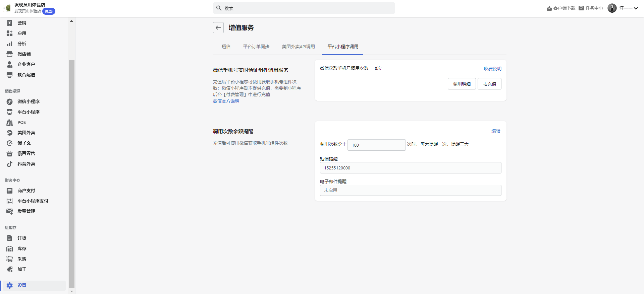644x294 pixels.
Task: Open the 微信小程序 channel icon
Action: [x=10, y=101]
